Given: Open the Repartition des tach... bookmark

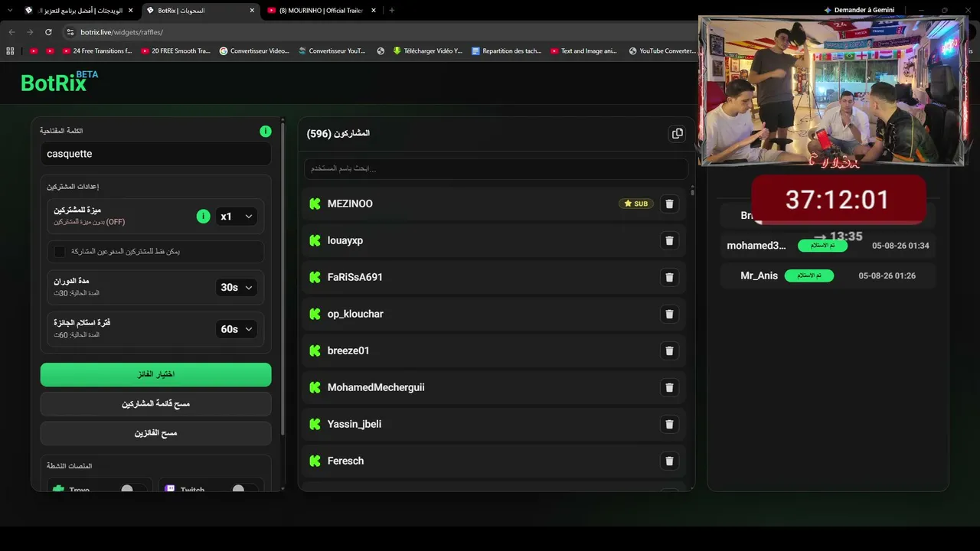Looking at the screenshot, I should (x=507, y=51).
